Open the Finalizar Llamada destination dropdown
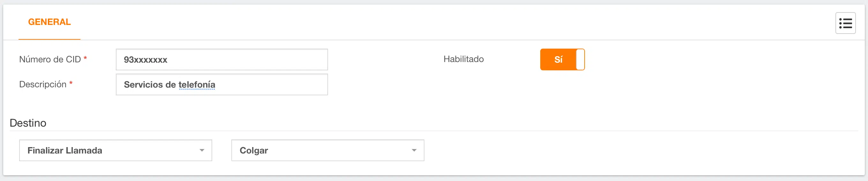 pyautogui.click(x=115, y=150)
